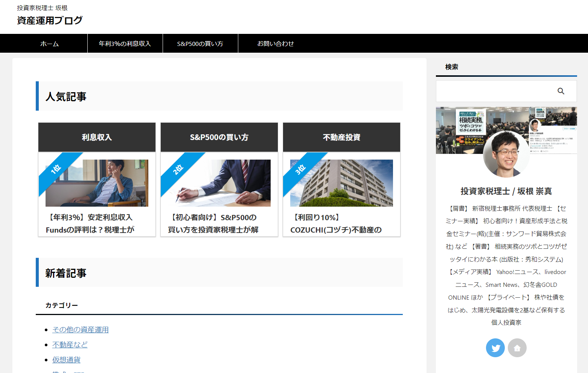Go to ホーム menu item
Viewport: 588px width, 373px height.
pyautogui.click(x=50, y=44)
